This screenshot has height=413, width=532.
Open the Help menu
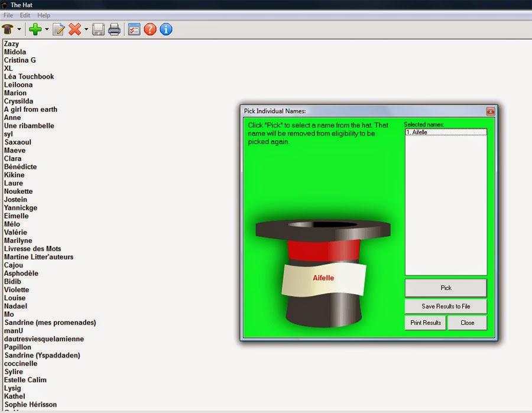coord(44,15)
